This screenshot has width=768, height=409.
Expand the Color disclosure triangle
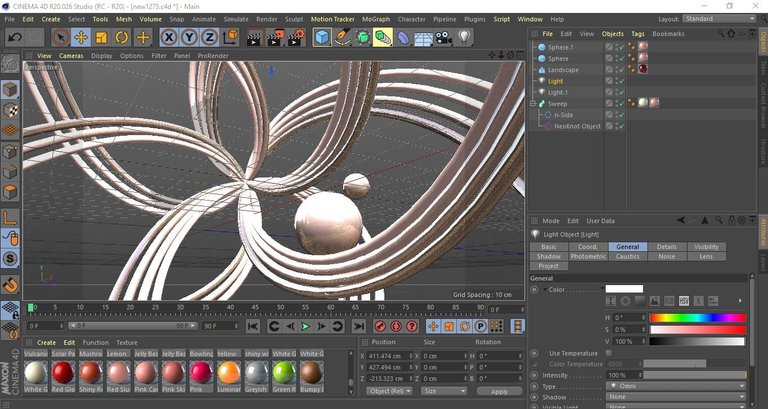(x=545, y=289)
